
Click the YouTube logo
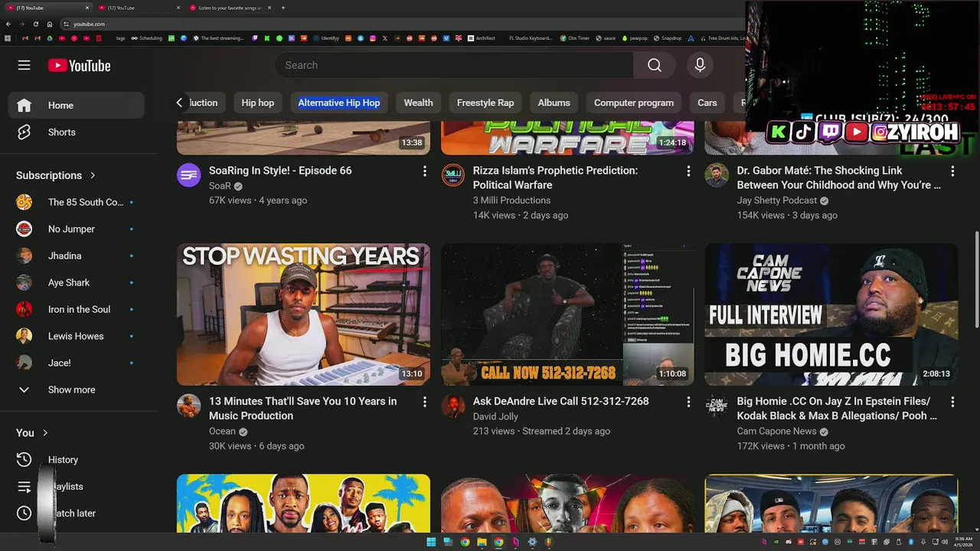click(x=79, y=66)
